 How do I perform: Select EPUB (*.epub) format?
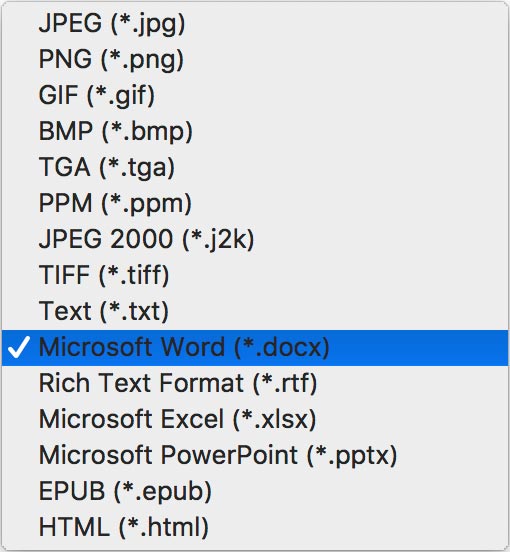255,492
